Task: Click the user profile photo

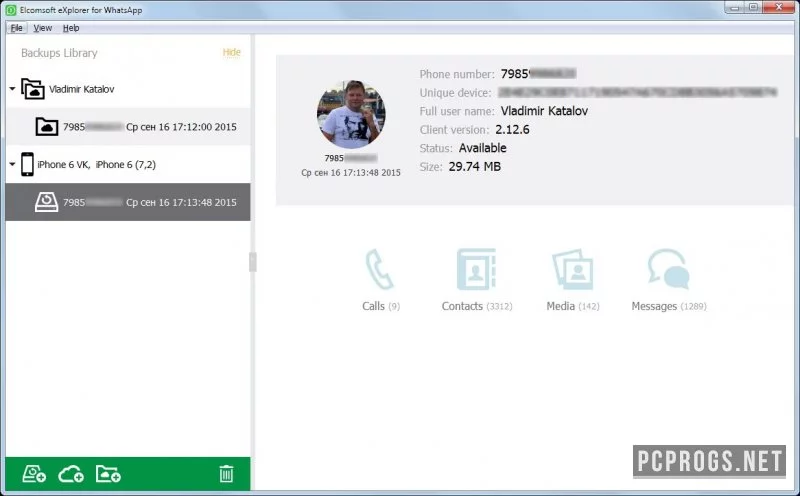Action: (351, 114)
